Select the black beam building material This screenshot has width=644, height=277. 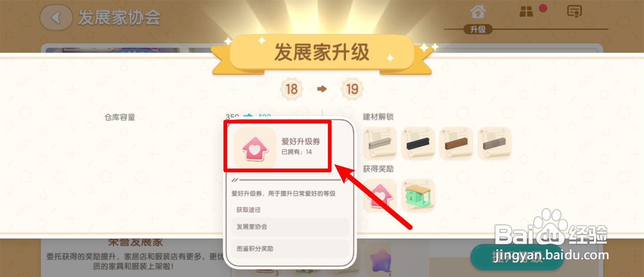click(418, 144)
